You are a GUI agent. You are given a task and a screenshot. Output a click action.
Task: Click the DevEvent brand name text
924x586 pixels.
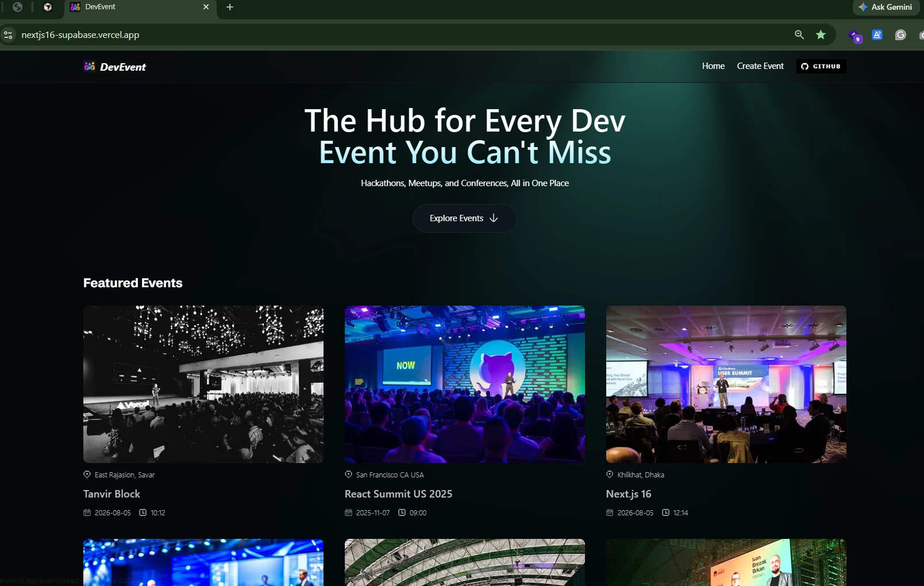coord(123,67)
